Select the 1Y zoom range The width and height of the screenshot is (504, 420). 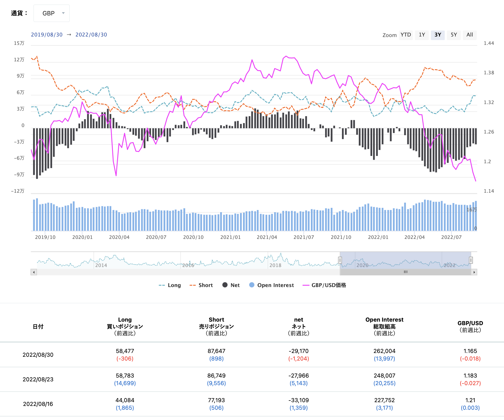[422, 35]
